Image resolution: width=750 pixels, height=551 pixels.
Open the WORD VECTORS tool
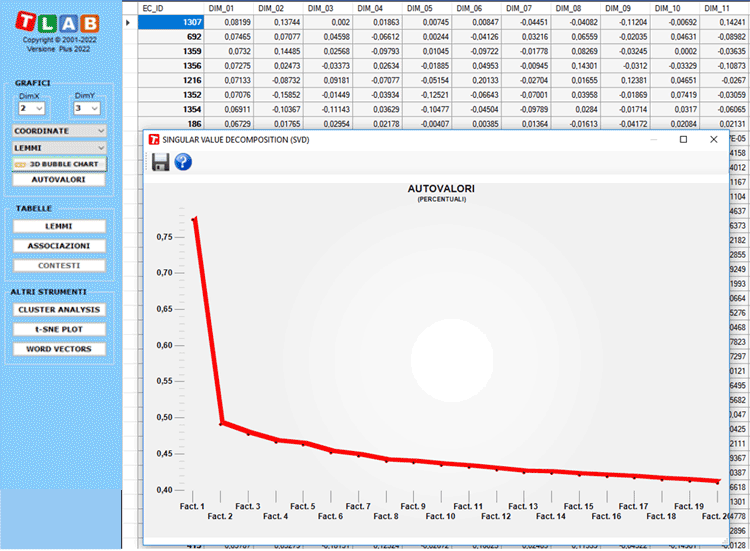59,349
